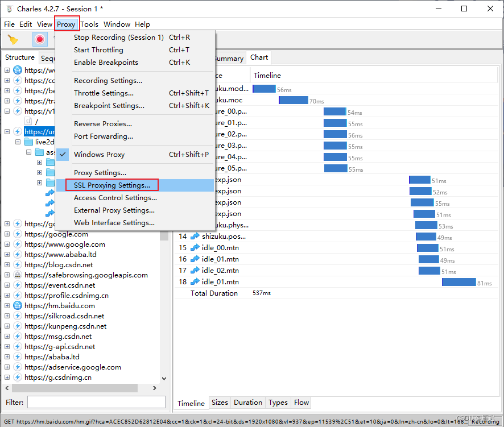Click the arrow icon beside idle_02.mtn
The height and width of the screenshot is (427, 504).
(x=195, y=271)
